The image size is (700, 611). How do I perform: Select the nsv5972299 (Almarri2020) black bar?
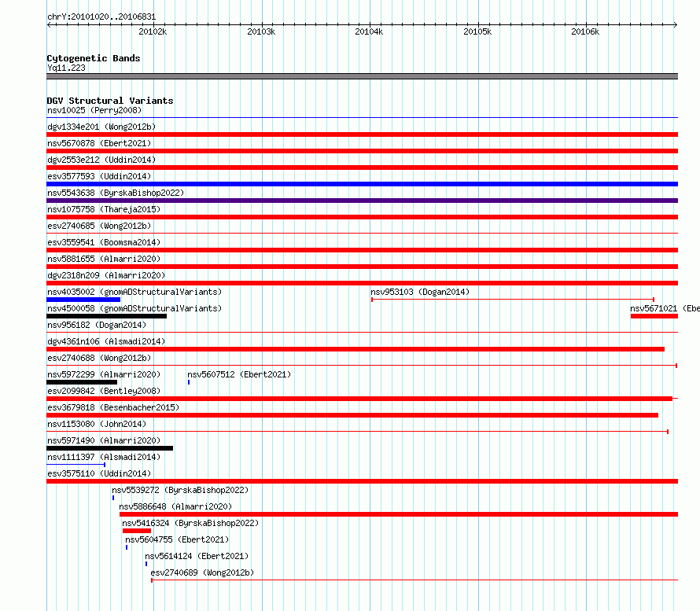coord(82,382)
